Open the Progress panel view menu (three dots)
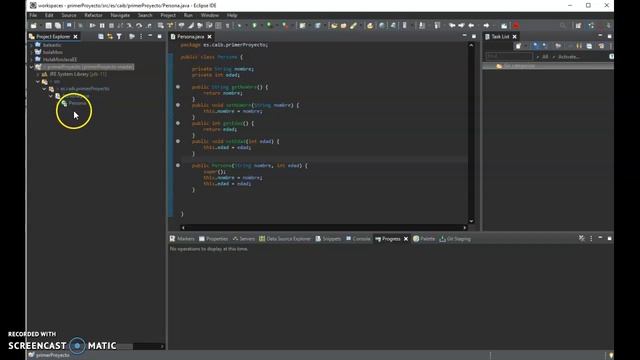Image resolution: width=640 pixels, height=360 pixels. point(591,238)
